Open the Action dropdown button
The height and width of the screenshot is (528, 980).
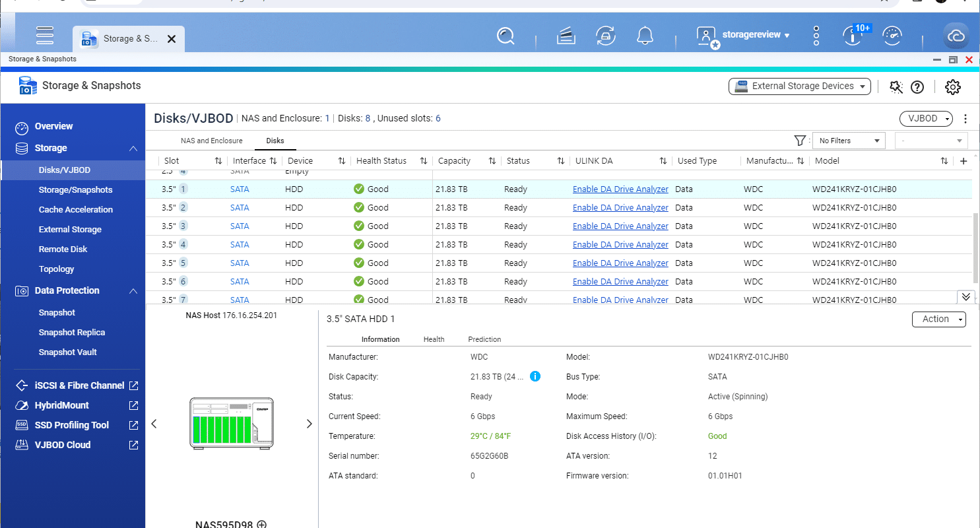(x=939, y=319)
